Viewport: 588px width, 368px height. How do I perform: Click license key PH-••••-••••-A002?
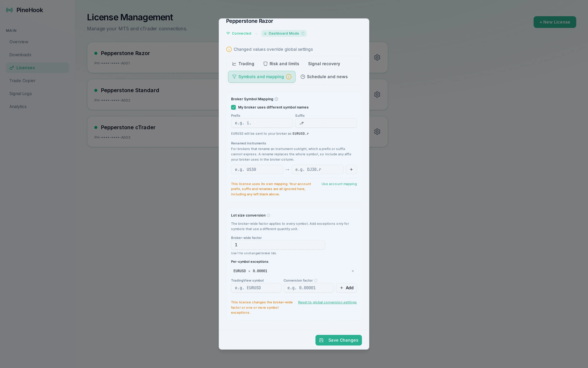pyautogui.click(x=112, y=100)
